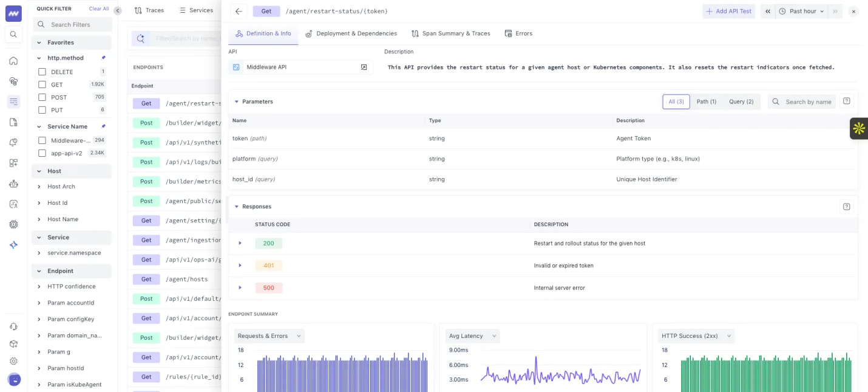Click the endpoints search refresh icon
868x392 pixels.
(x=141, y=39)
